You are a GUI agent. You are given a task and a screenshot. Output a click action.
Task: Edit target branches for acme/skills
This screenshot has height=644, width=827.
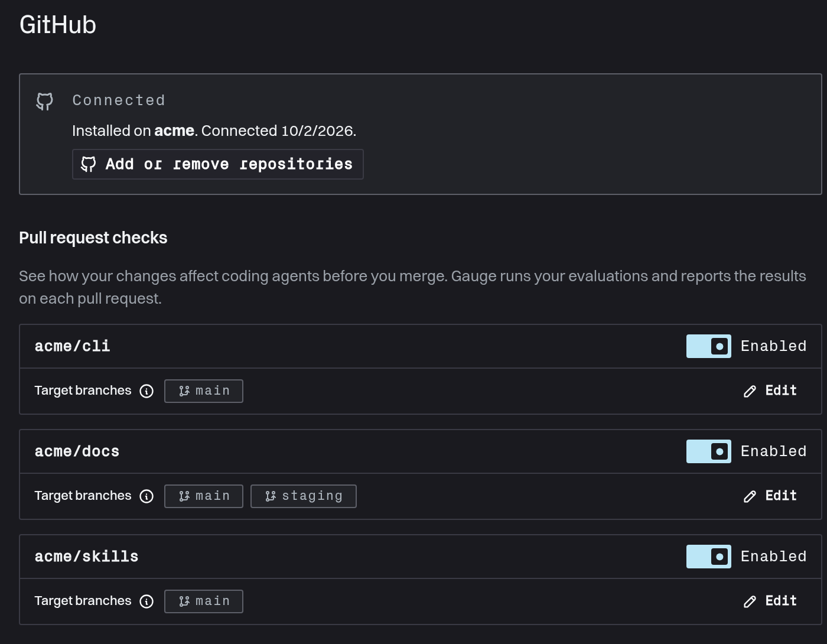tap(770, 601)
